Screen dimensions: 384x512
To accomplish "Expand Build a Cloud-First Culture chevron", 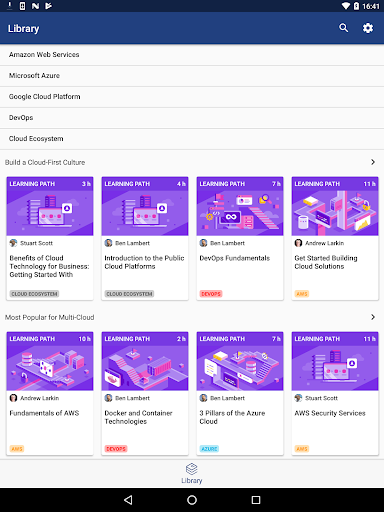I will [x=373, y=162].
